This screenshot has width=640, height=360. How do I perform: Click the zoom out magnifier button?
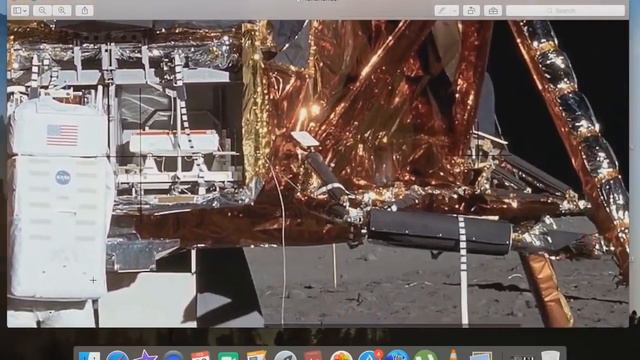coord(42,10)
